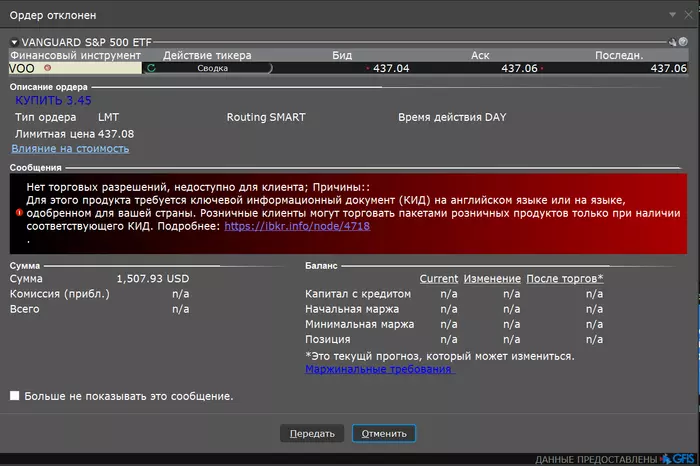Click the Аск value 437.06

519,68
